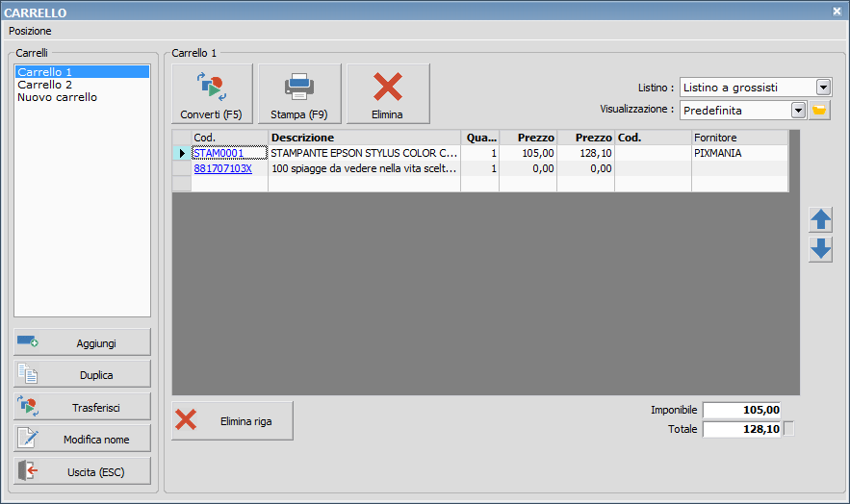Open the Posizione menu
This screenshot has width=850, height=504.
[30, 31]
